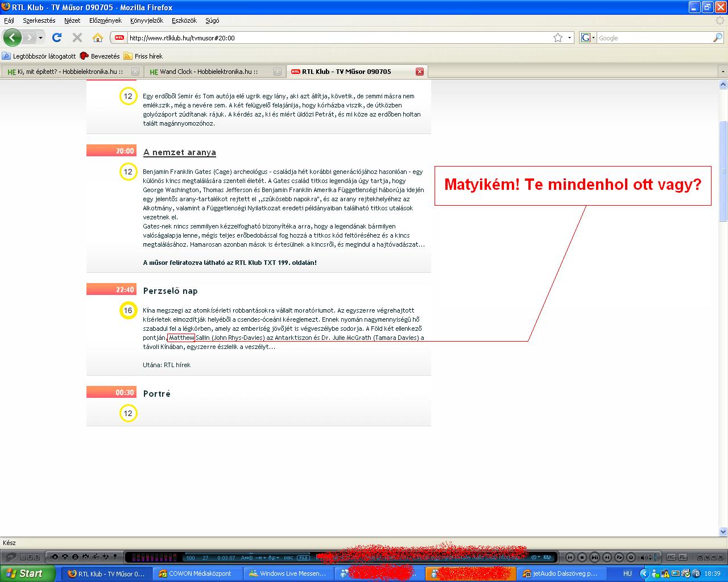Click the 'Utána: RTL hírek' text
728x582 pixels.
point(167,365)
